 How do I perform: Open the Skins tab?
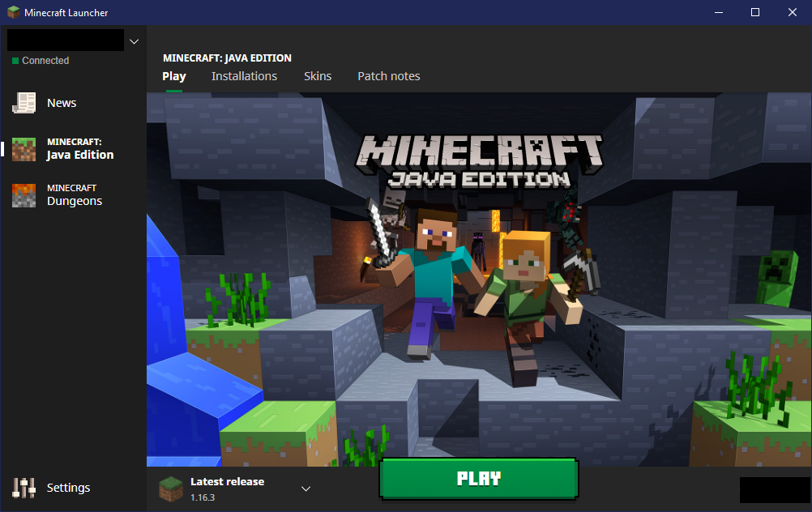pos(318,76)
